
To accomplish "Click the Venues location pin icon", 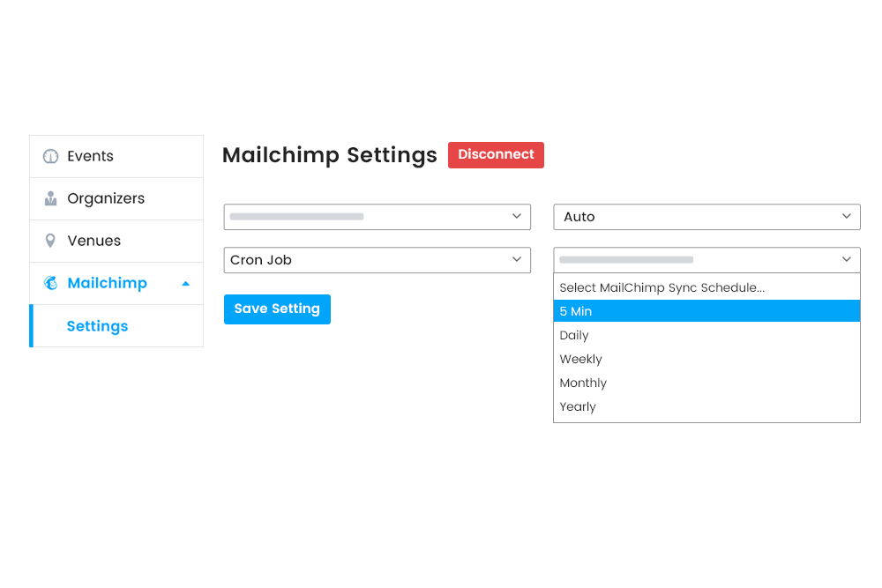I will tap(50, 241).
